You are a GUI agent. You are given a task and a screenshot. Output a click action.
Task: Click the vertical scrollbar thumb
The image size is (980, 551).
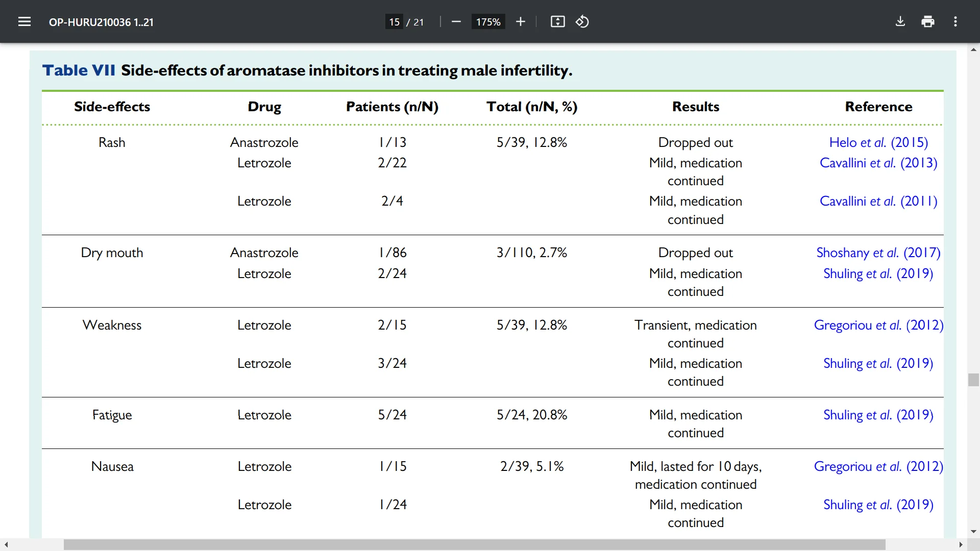tap(973, 380)
